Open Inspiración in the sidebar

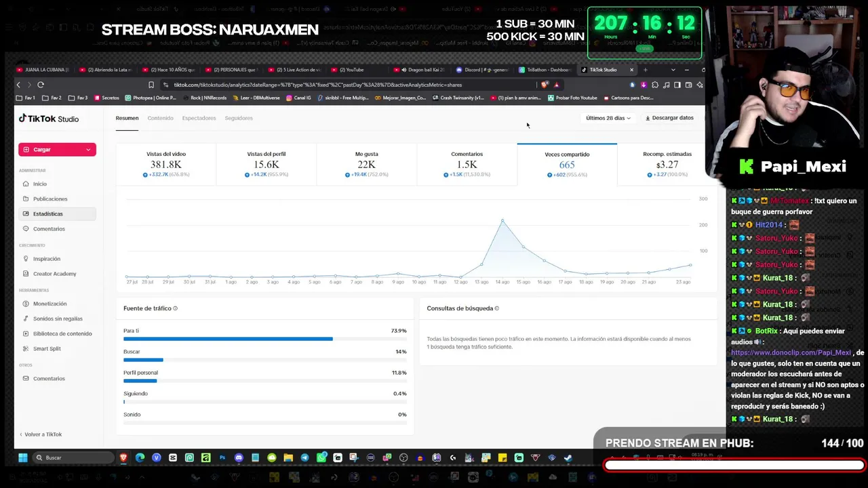pyautogui.click(x=47, y=259)
